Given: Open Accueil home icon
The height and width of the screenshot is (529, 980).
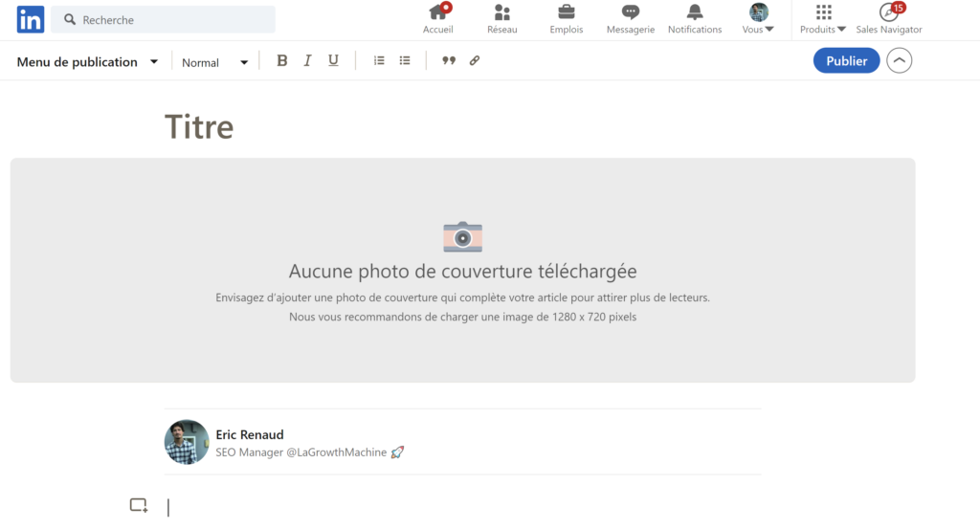Looking at the screenshot, I should pyautogui.click(x=438, y=12).
